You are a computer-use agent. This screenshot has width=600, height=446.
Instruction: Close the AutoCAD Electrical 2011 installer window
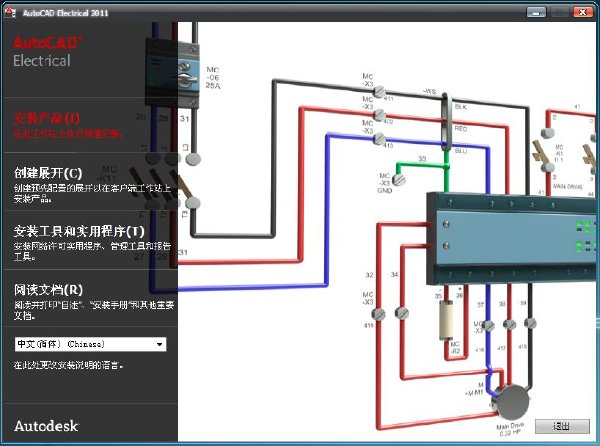583,12
